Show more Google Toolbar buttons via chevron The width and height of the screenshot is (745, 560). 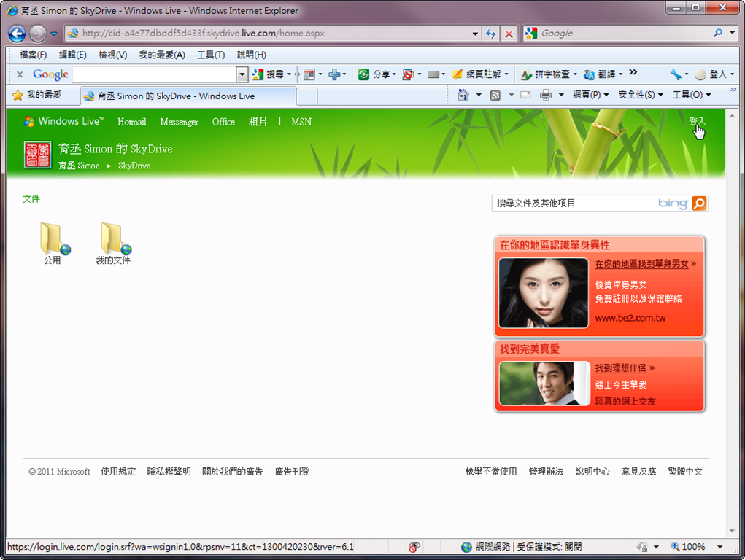point(633,72)
